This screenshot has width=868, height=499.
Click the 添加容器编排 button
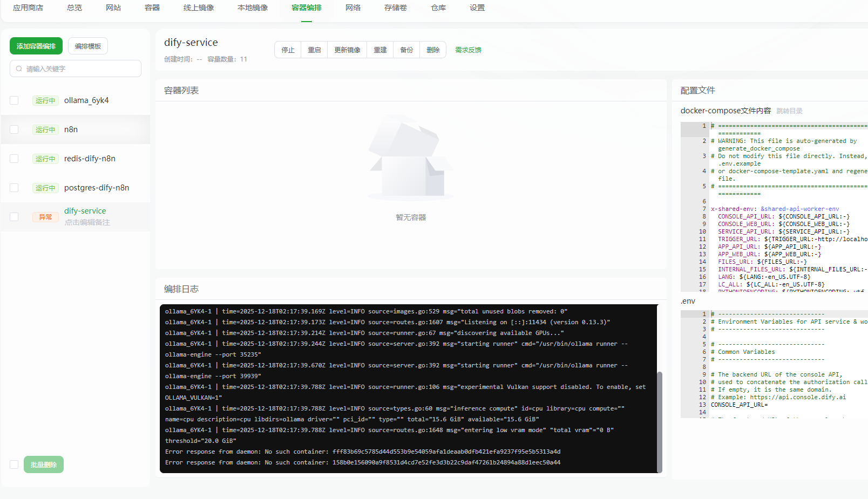(35, 46)
